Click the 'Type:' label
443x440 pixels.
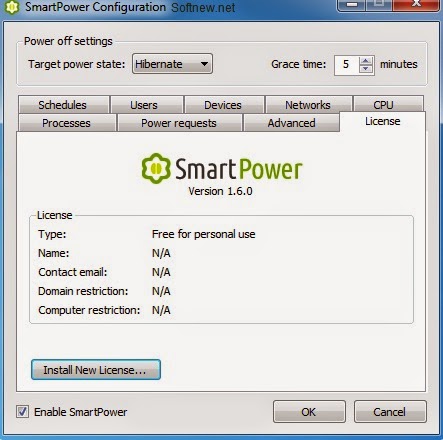click(52, 234)
